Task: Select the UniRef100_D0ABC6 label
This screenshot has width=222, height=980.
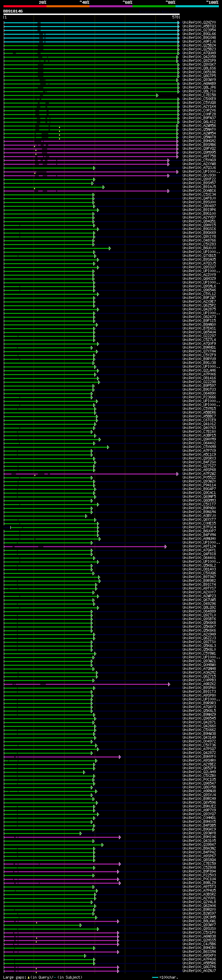Action: [199, 191]
